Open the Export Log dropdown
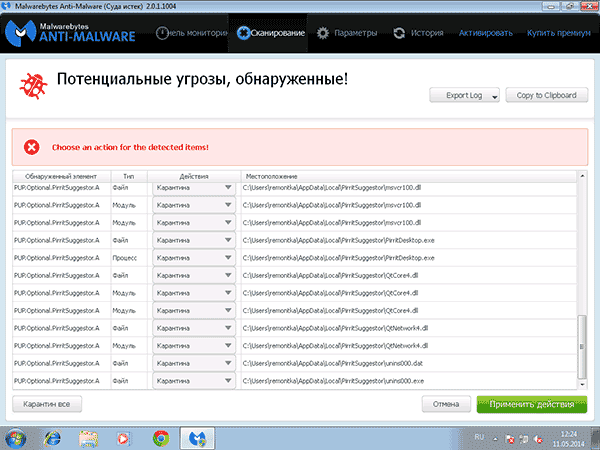Screen dimensions: 600x450 (x=464, y=95)
